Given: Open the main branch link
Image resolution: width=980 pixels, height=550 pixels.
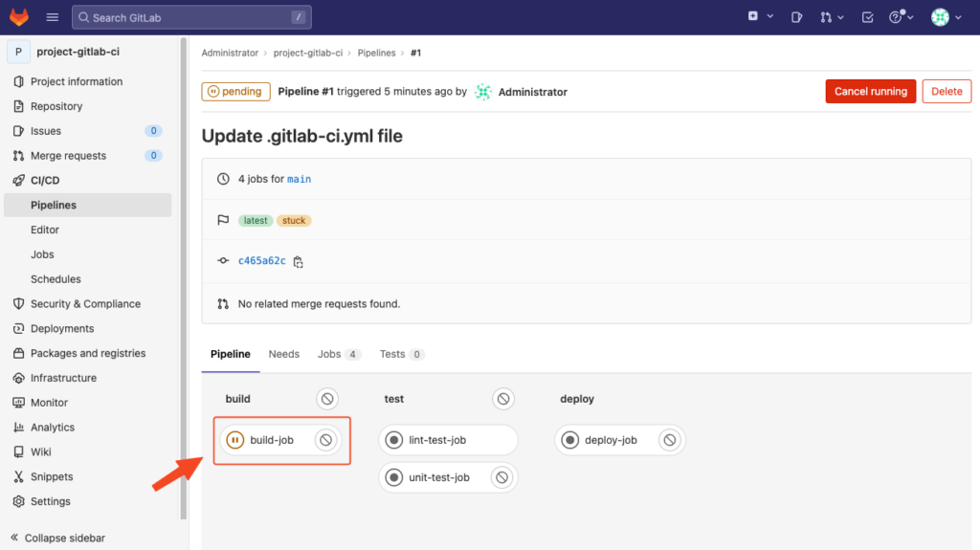Looking at the screenshot, I should [x=299, y=179].
